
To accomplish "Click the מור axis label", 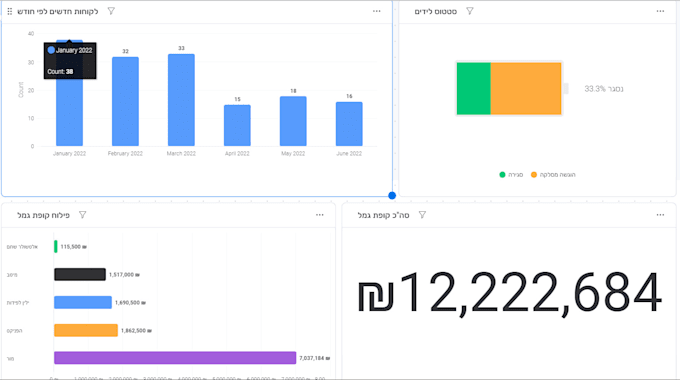I will coord(10,359).
